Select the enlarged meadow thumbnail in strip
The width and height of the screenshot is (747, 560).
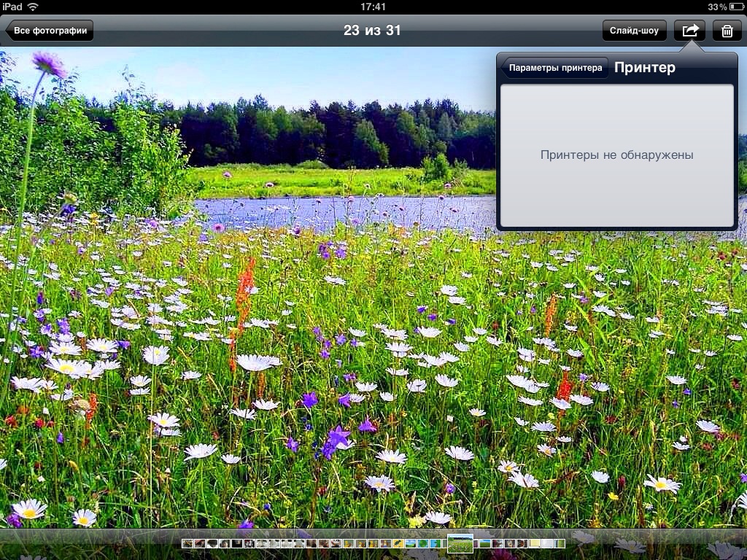click(x=460, y=543)
